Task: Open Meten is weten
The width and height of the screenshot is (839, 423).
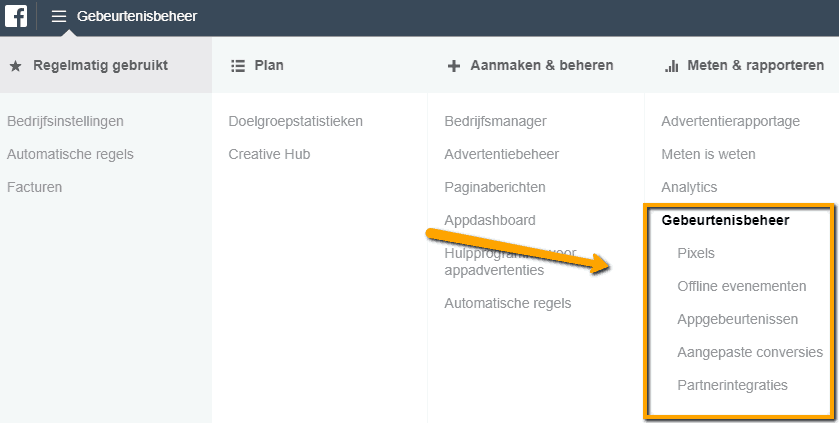Action: coord(708,155)
